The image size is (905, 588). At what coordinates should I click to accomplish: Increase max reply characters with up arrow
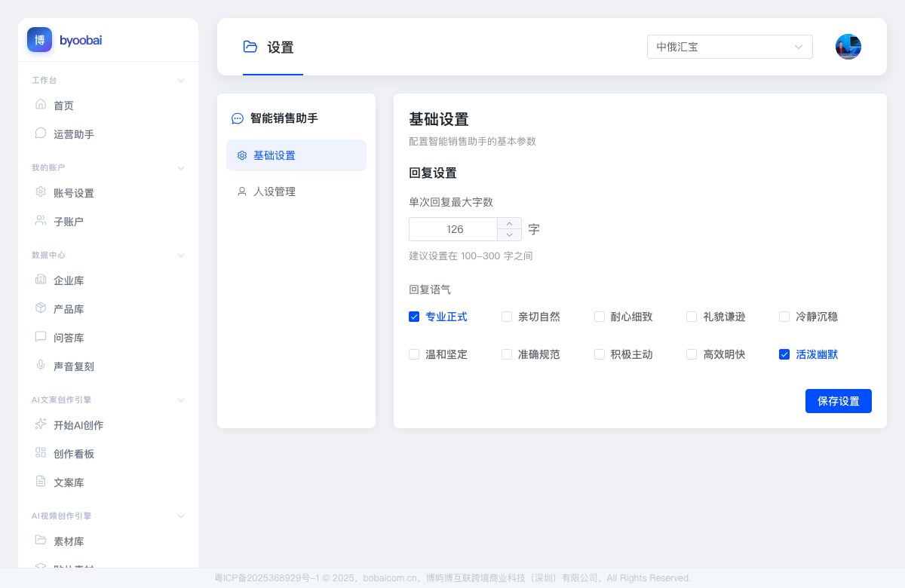pyautogui.click(x=510, y=223)
